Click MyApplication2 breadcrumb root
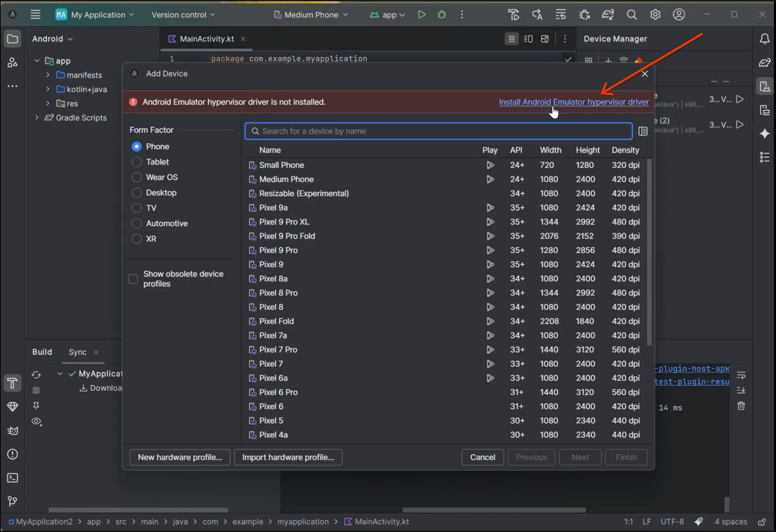The width and height of the screenshot is (776, 532). (40, 521)
